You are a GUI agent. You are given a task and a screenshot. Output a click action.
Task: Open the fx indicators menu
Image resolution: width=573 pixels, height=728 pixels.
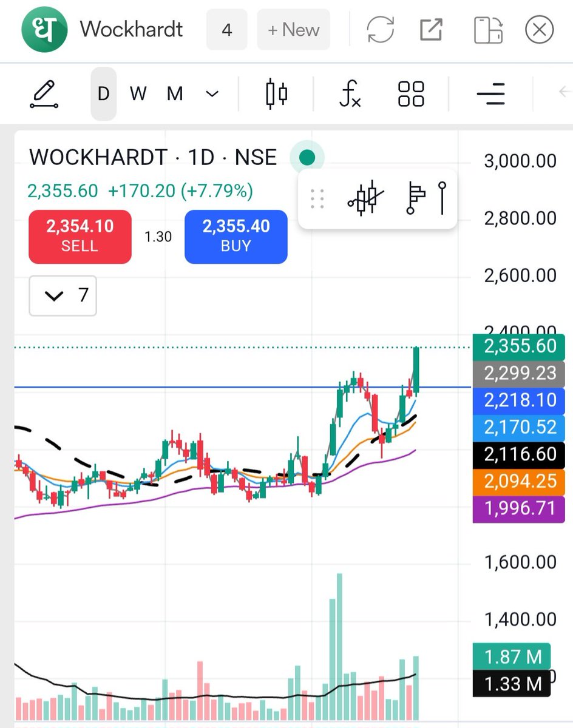pos(350,95)
